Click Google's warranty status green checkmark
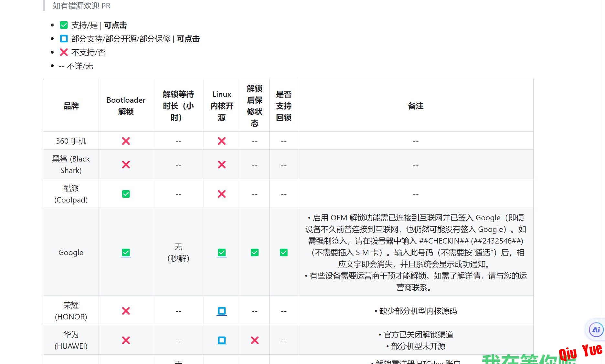This screenshot has width=605, height=364. [255, 253]
